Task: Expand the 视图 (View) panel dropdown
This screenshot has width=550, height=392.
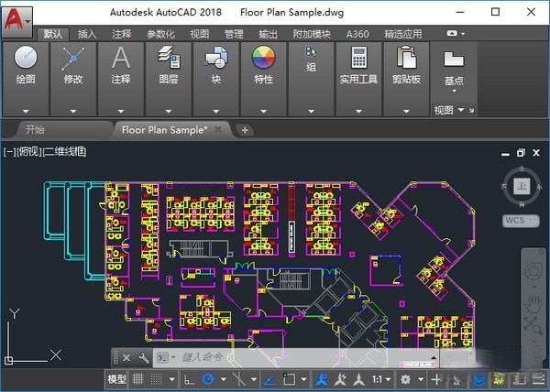Action: tap(454, 110)
